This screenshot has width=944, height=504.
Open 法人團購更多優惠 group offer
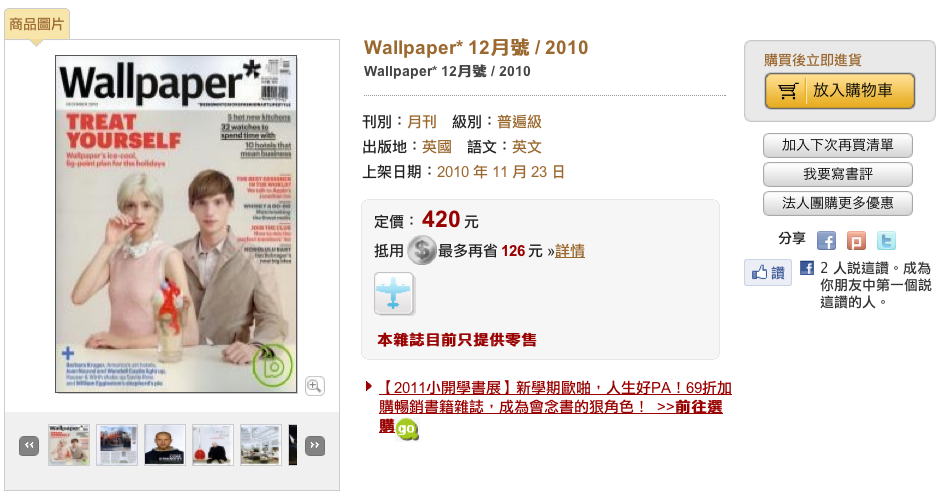pos(837,203)
